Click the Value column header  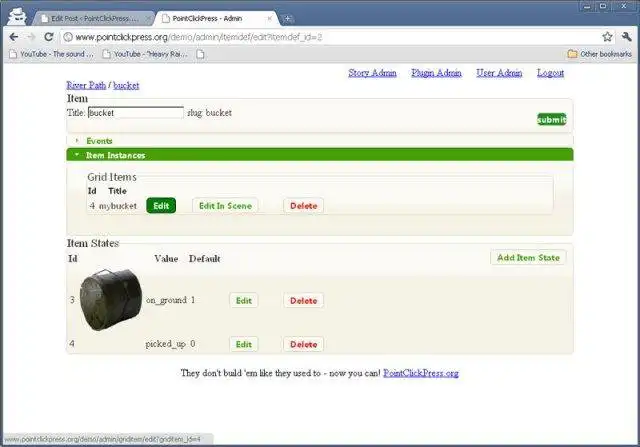[166, 259]
